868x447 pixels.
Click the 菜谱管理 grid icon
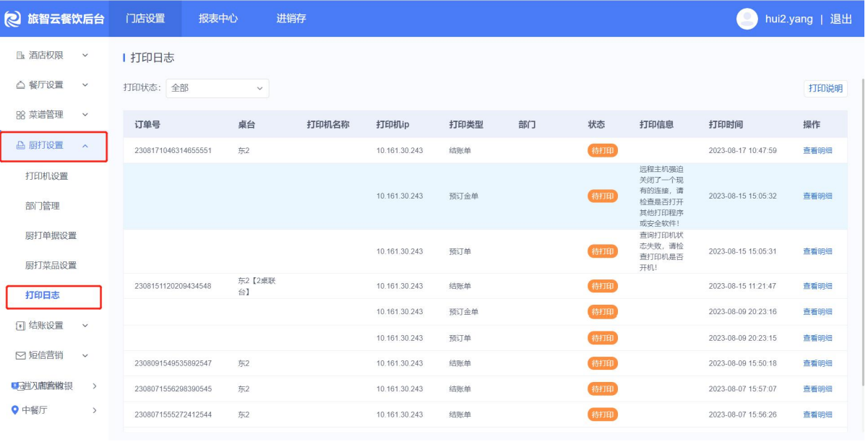tap(20, 115)
